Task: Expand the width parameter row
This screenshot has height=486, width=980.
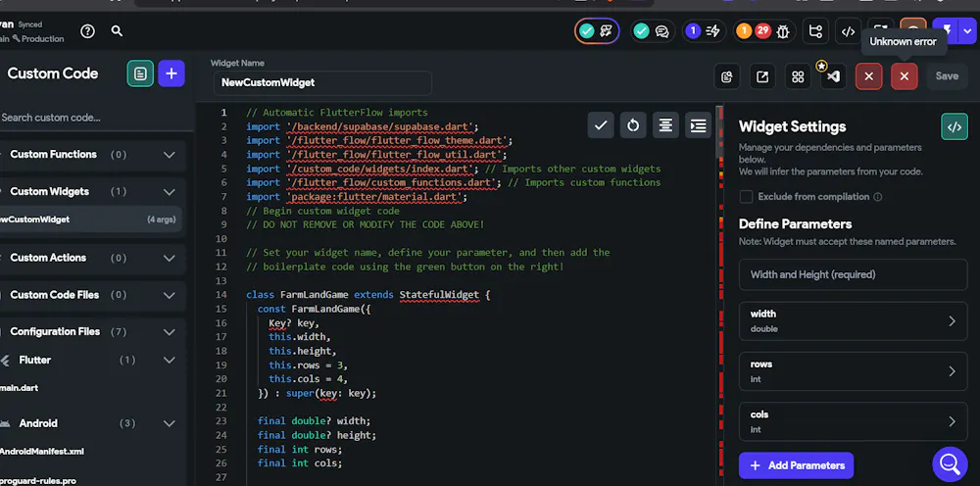Action: click(x=854, y=321)
